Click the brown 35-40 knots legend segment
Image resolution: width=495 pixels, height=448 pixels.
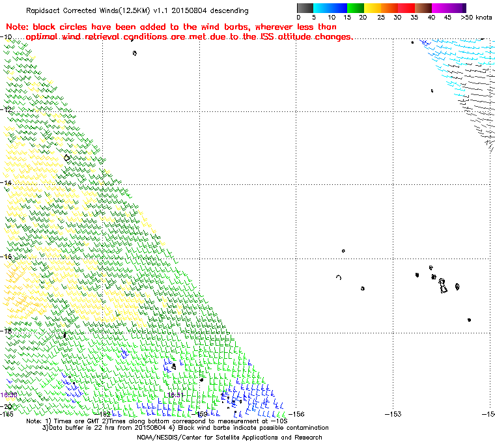(423, 8)
